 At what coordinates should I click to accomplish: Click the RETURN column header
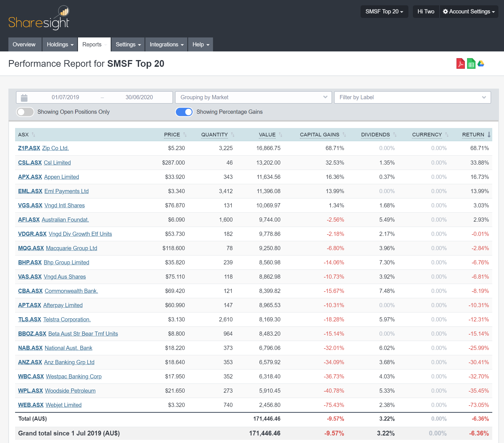tap(473, 135)
